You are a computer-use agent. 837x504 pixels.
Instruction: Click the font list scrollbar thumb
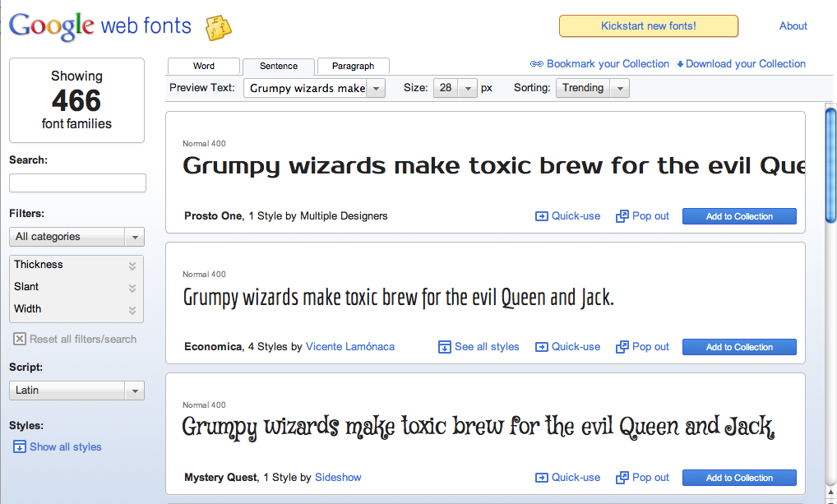click(x=830, y=165)
